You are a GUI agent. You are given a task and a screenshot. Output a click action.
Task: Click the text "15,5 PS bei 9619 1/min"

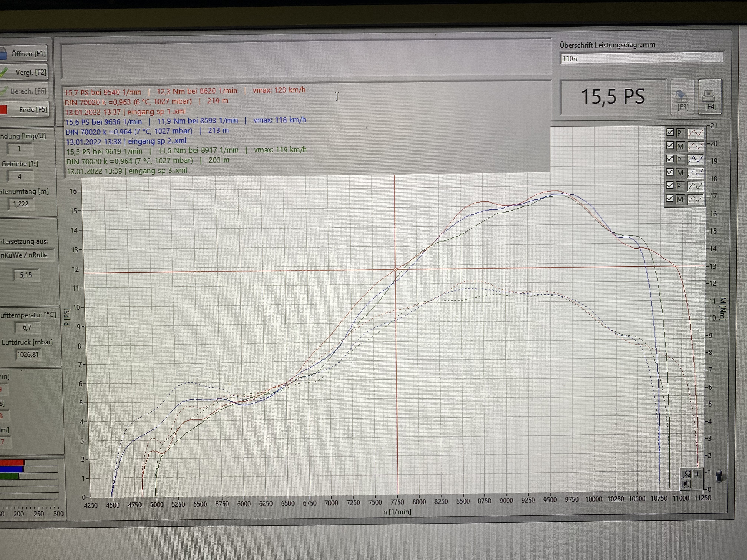pos(104,151)
